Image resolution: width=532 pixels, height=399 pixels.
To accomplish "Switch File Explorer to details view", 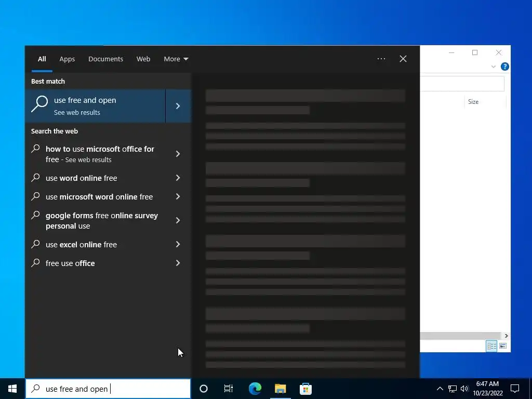I will [x=491, y=346].
